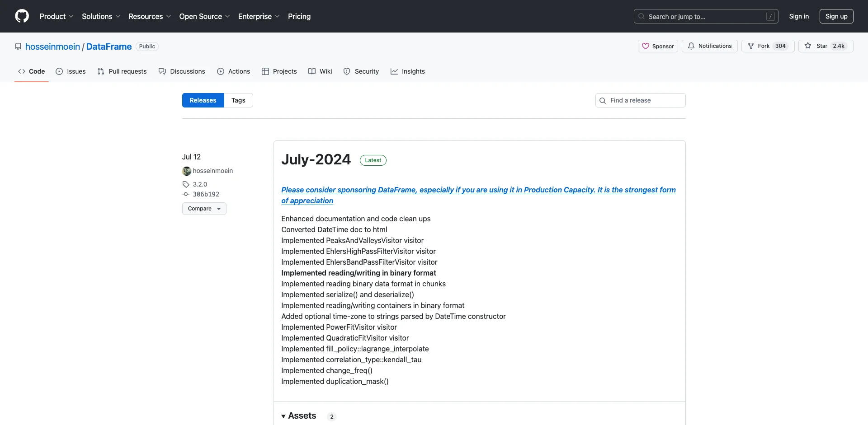Open the hosseinmoein author link under Jul 12
Screen dimensions: 868x425
coord(213,171)
